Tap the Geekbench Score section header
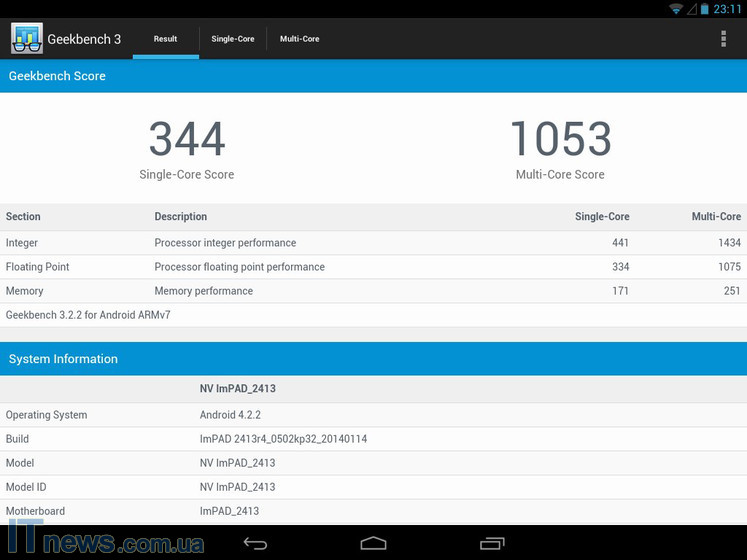This screenshot has height=560, width=747. [373, 76]
